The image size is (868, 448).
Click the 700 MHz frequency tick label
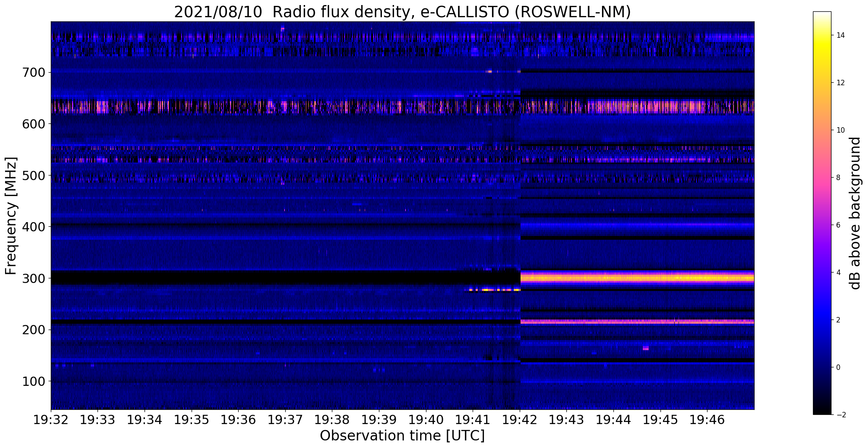33,72
